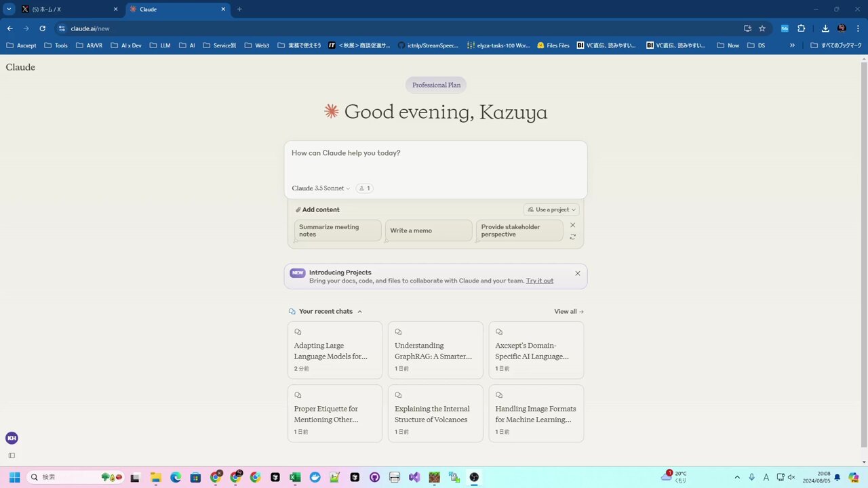Open the Axcxept bookmark folder
Screen dimensions: 868x488
(21, 45)
